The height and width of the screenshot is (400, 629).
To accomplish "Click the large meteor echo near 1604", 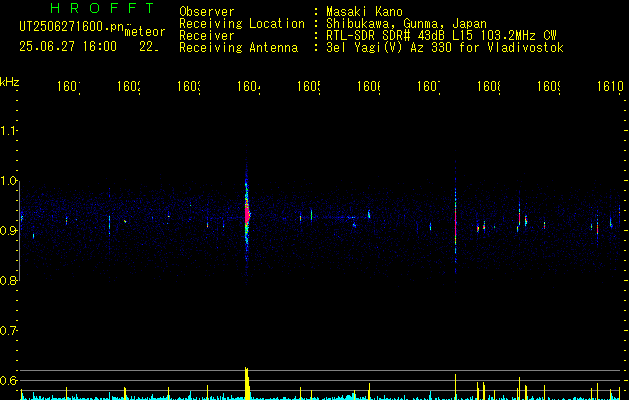I will [247, 215].
